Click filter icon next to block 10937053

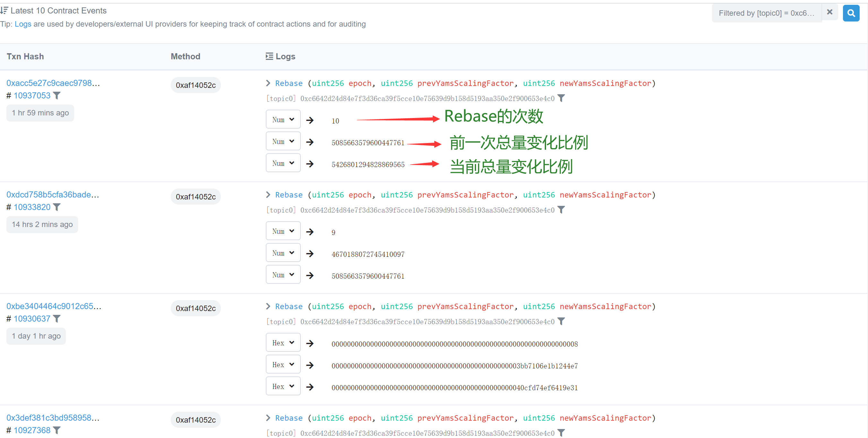pyautogui.click(x=57, y=96)
